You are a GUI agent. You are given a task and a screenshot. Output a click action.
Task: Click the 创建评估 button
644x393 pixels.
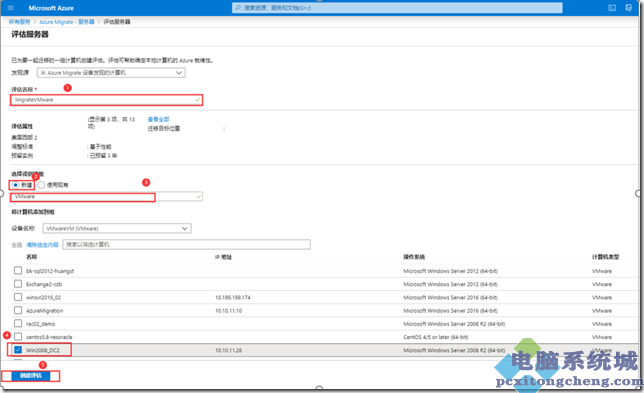31,376
